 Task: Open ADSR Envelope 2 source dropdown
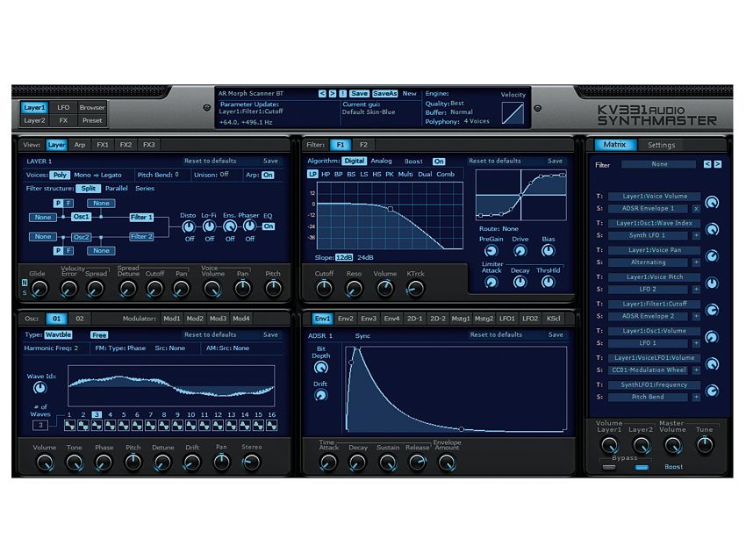pyautogui.click(x=648, y=316)
